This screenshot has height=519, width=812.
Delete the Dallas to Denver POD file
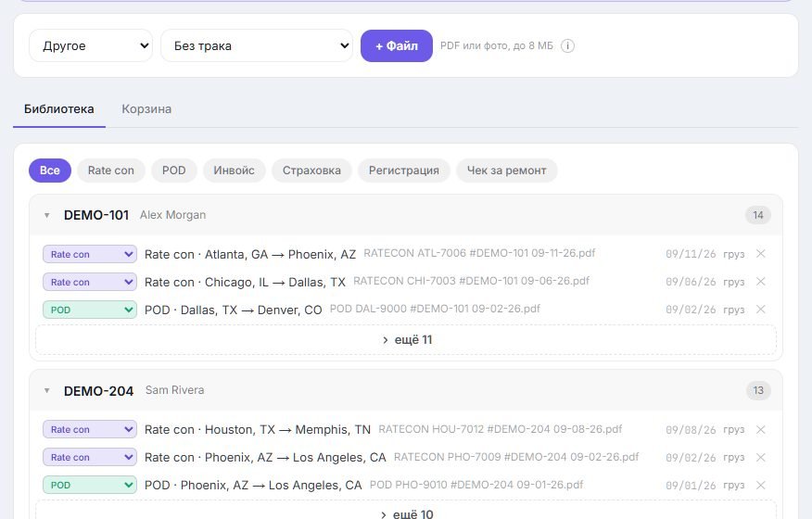[x=761, y=310]
